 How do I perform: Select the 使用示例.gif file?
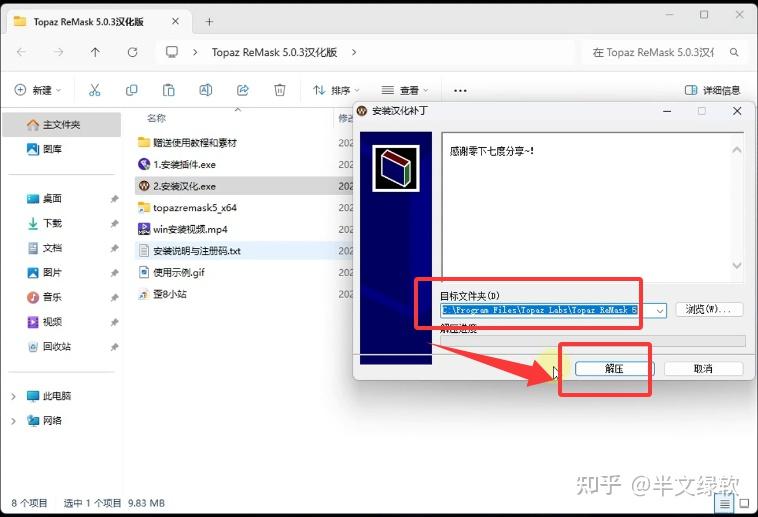click(178, 272)
